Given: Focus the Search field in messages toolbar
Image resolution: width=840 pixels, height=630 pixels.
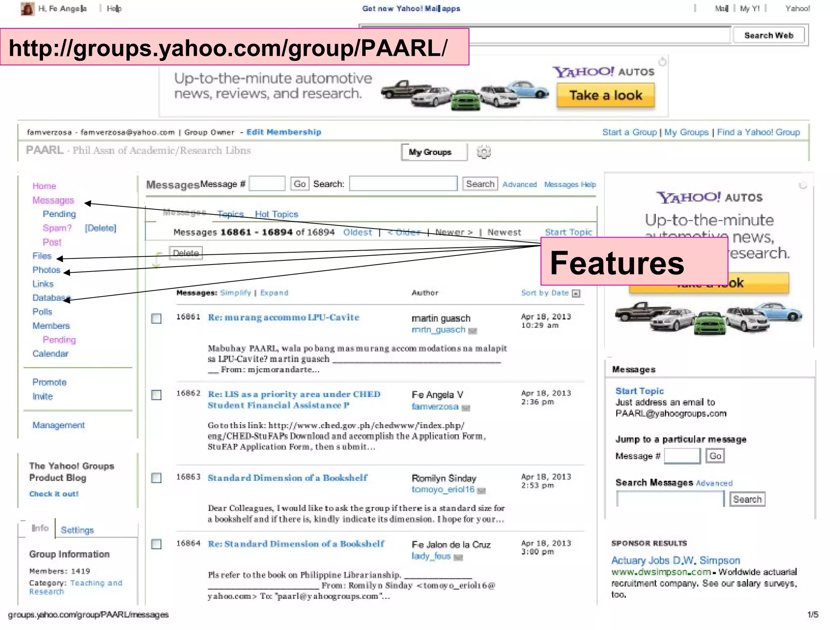Looking at the screenshot, I should click(403, 184).
